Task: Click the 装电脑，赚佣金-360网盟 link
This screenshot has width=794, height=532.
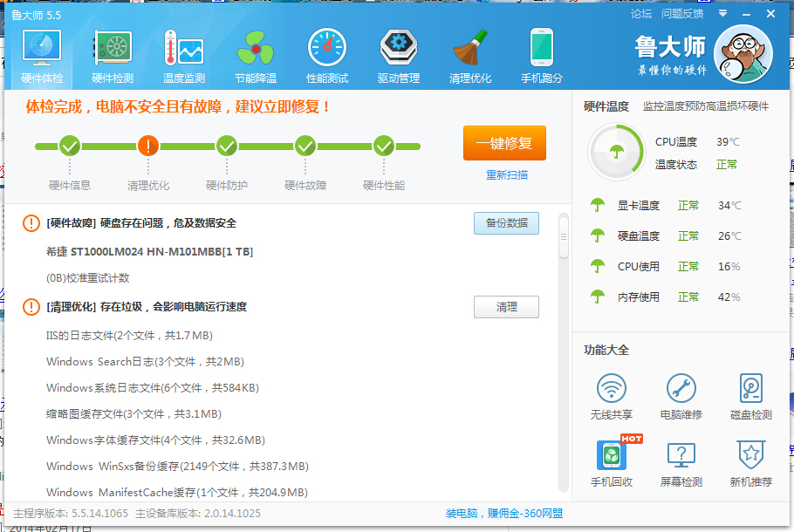Action: click(504, 514)
